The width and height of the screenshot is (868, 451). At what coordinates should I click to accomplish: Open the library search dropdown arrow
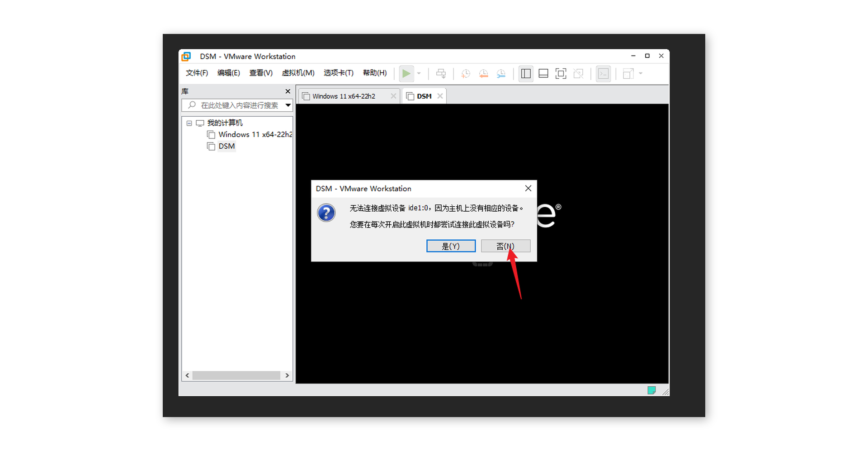pos(288,105)
